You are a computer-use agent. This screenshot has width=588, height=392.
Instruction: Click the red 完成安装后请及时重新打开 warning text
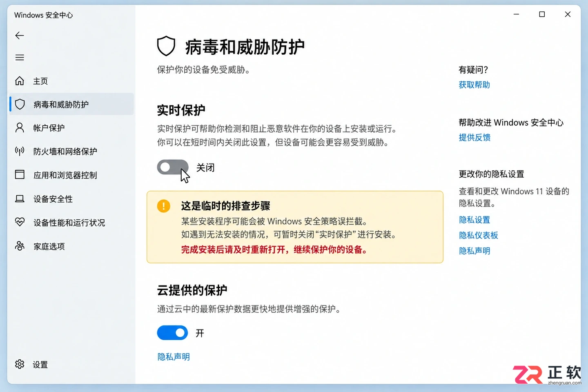(x=274, y=249)
